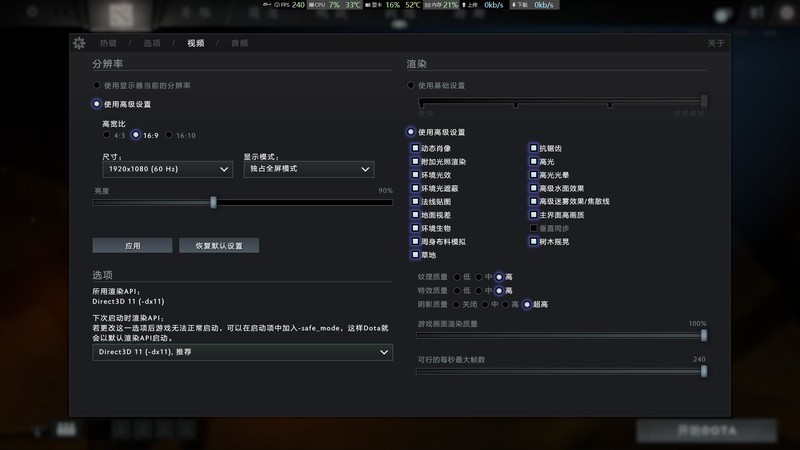Set 阴影质量 to 中
This screenshot has width=800, height=450.
485,305
